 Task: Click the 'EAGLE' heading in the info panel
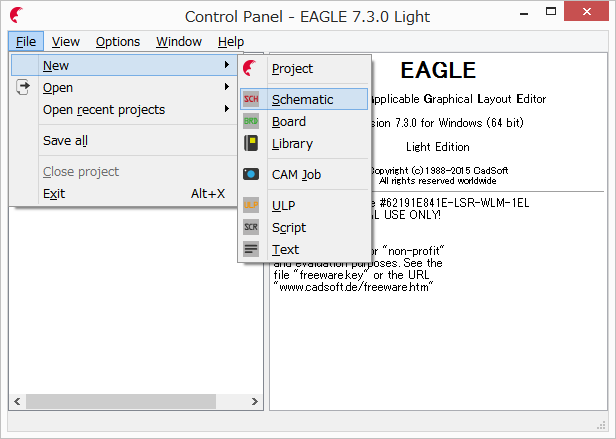coord(438,70)
